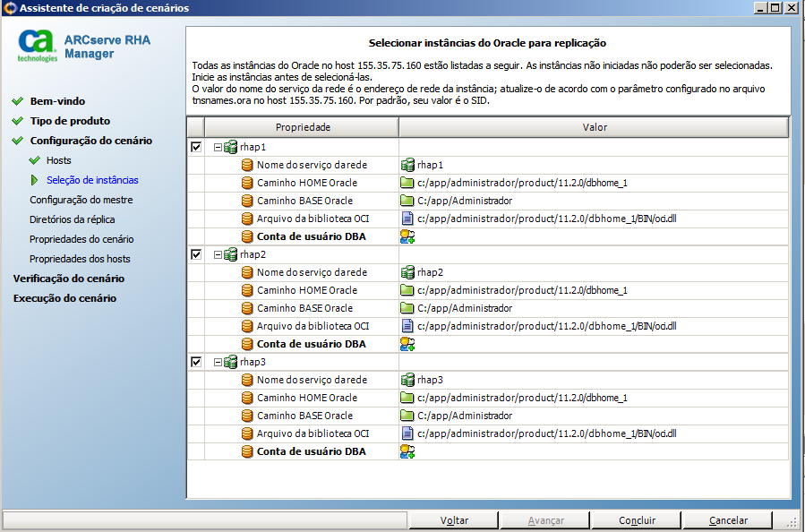
Task: Click the Propriedade column header
Action: [x=302, y=127]
